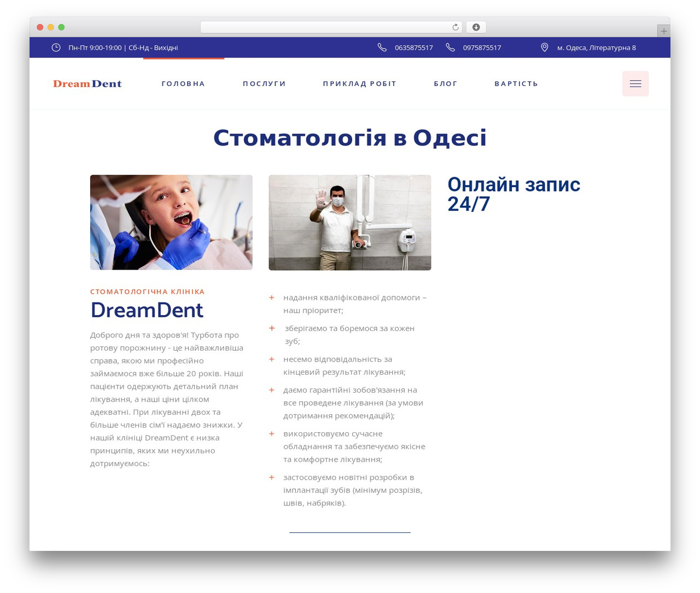Click the Онлайн запис 24/7 heading
Image resolution: width=700 pixels, height=593 pixels.
pyautogui.click(x=514, y=194)
